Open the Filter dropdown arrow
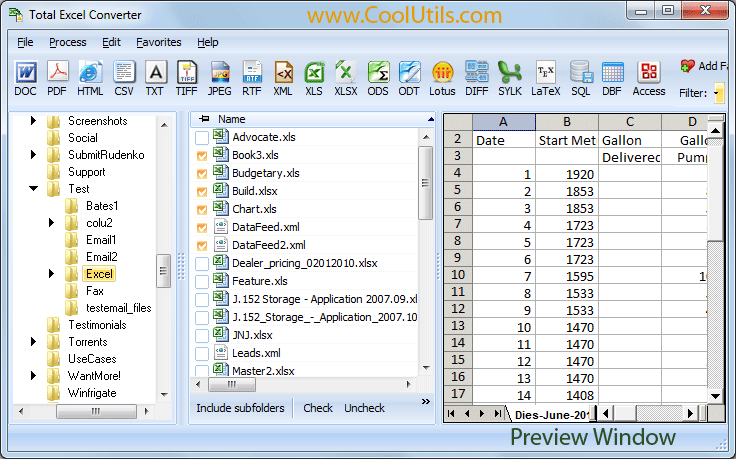 (718, 93)
